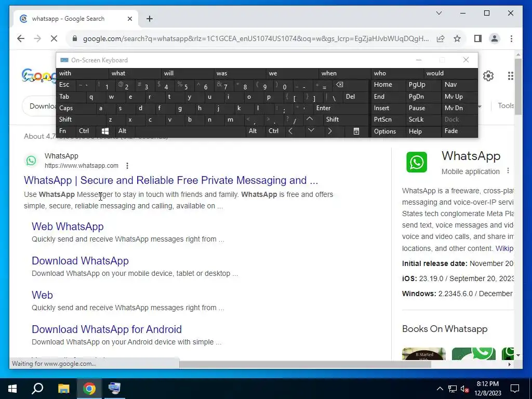Click the left arrow key on On-Screen Keyboard
This screenshot has height=399, width=532.
pos(290,131)
